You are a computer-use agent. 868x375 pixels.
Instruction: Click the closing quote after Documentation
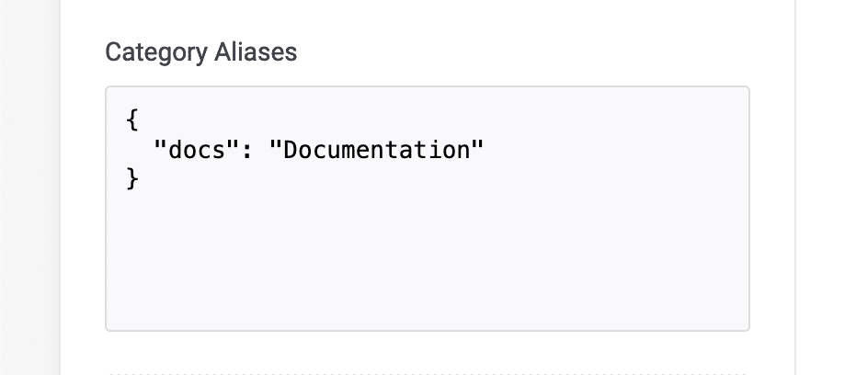[x=477, y=150]
